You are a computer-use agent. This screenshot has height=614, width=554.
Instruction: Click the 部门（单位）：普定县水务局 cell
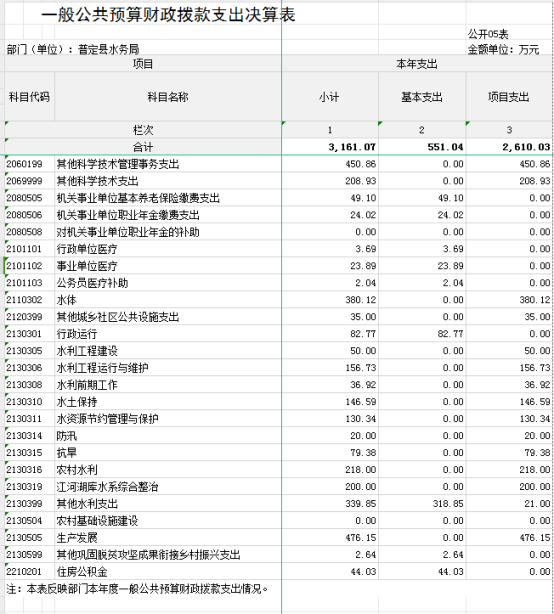pyautogui.click(x=73, y=49)
